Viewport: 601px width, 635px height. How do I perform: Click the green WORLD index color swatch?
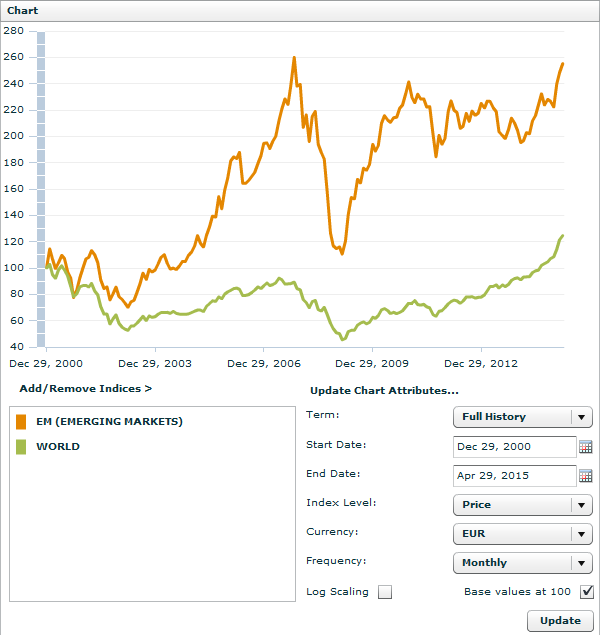(22, 447)
